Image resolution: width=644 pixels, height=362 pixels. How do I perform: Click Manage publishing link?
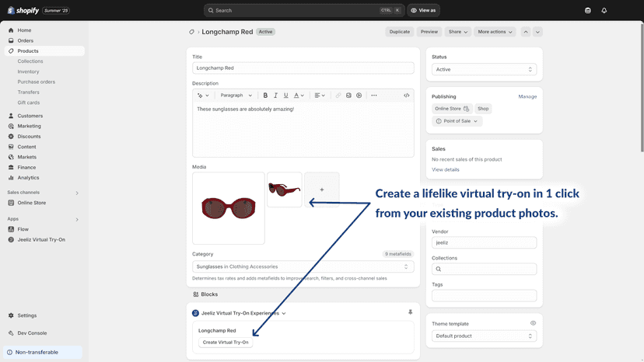[527, 96]
